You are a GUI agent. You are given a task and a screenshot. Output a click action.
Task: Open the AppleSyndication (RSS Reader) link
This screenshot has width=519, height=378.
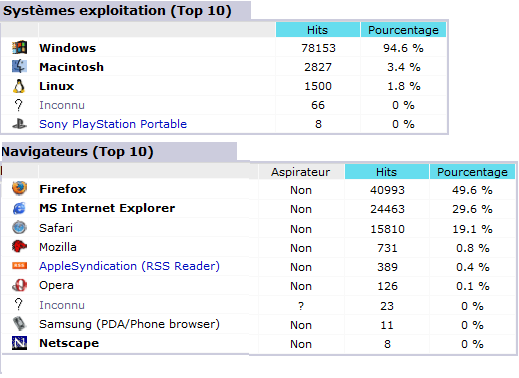pyautogui.click(x=129, y=266)
